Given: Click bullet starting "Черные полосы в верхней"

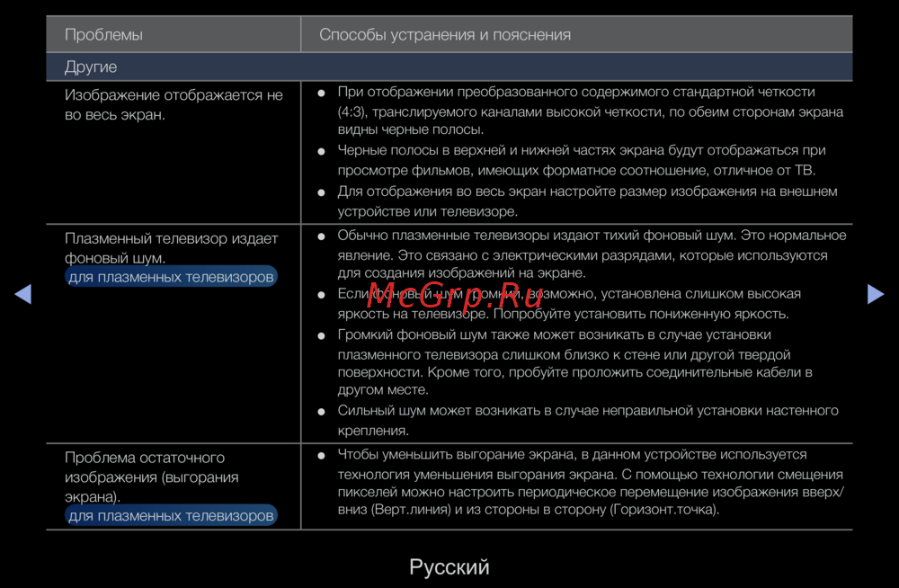Looking at the screenshot, I should pos(580,160).
